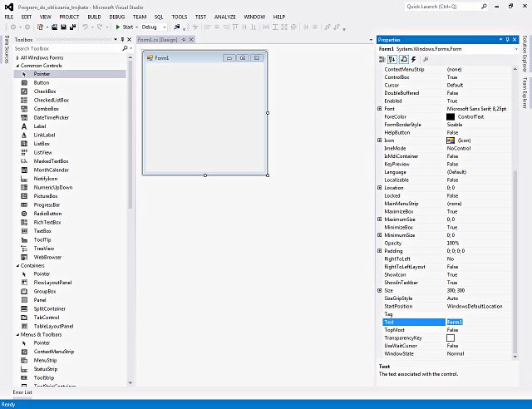Expand the Size property
Viewport: 532px width, 409px height.
tap(380, 291)
